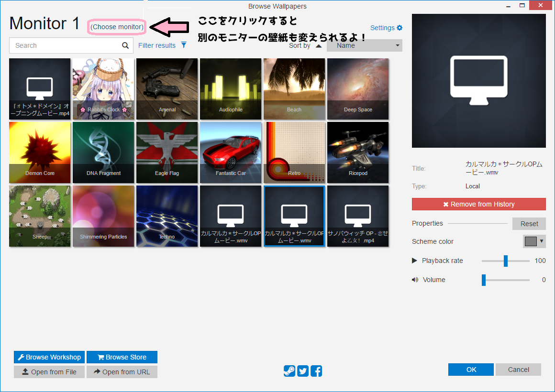Screen dimensions: 555x392
Task: Select the Demon Core wallpaper
Action: coord(40,152)
